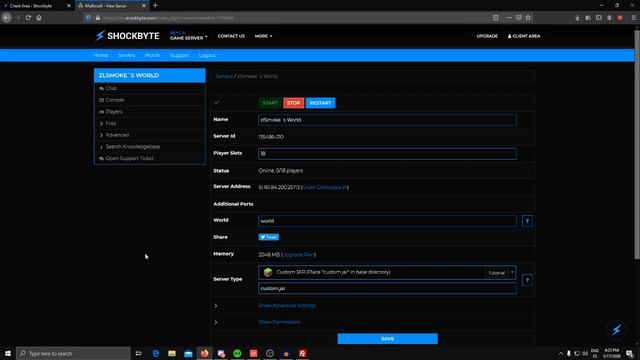Click Upgrade in the header
Screen dimensions: 640x360
487,36
